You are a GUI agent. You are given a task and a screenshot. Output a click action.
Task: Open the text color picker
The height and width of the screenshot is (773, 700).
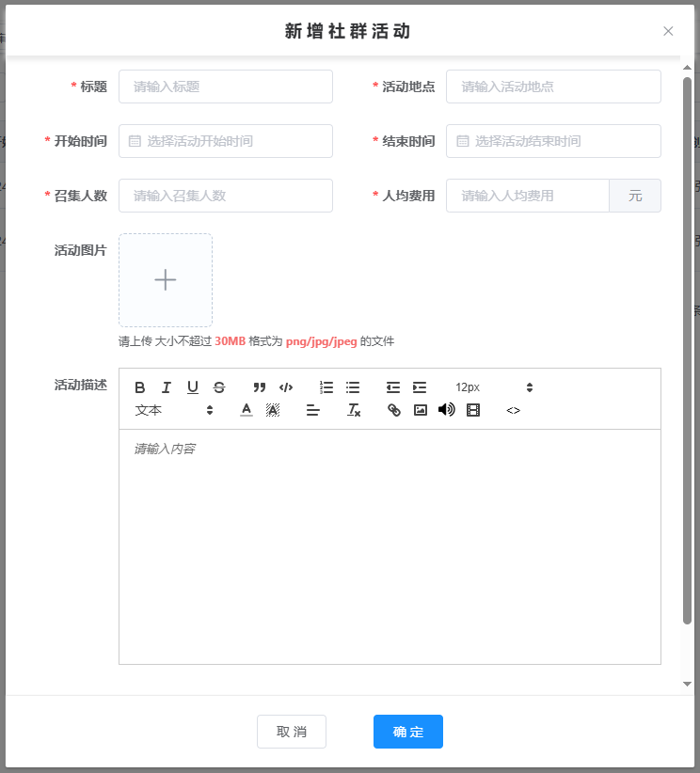point(247,410)
